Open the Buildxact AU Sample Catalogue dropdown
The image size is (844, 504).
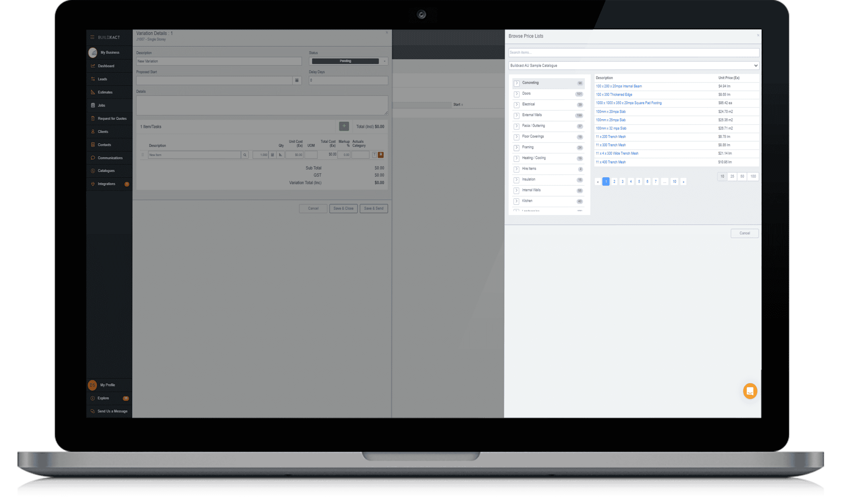tap(633, 66)
